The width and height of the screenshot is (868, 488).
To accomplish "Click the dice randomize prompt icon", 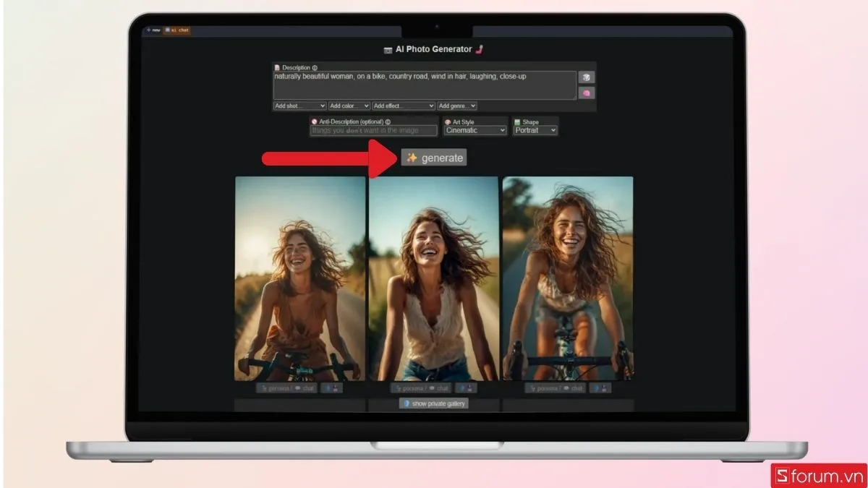I will coord(586,77).
